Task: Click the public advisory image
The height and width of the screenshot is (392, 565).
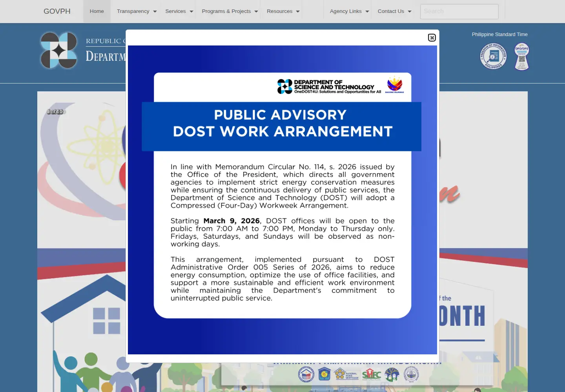Action: pyautogui.click(x=282, y=200)
